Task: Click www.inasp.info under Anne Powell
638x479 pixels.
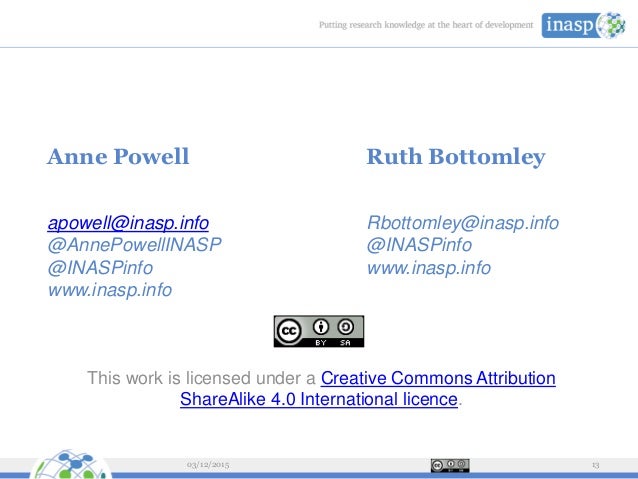Action: pos(110,290)
